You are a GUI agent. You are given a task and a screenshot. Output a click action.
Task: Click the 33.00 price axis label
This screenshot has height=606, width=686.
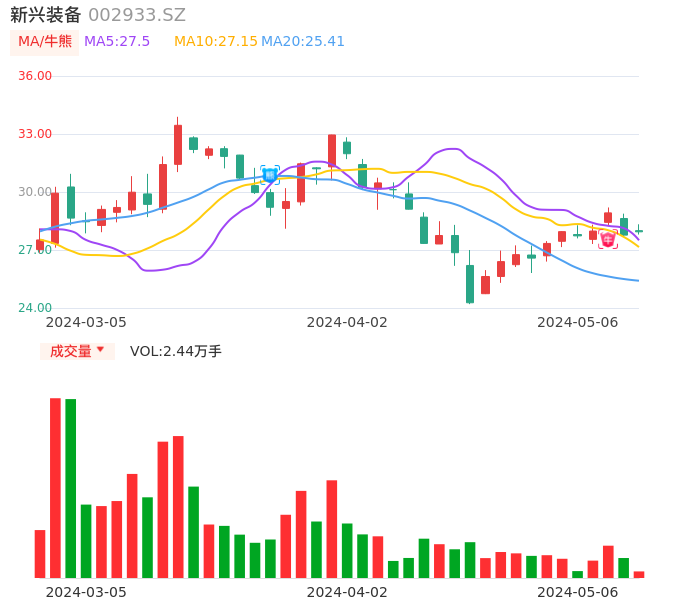pyautogui.click(x=35, y=134)
